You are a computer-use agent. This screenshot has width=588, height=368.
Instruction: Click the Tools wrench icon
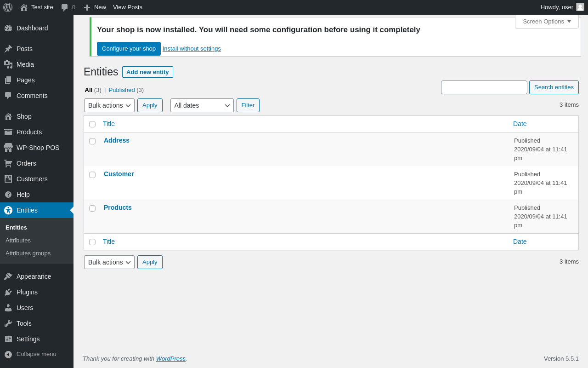click(8, 323)
